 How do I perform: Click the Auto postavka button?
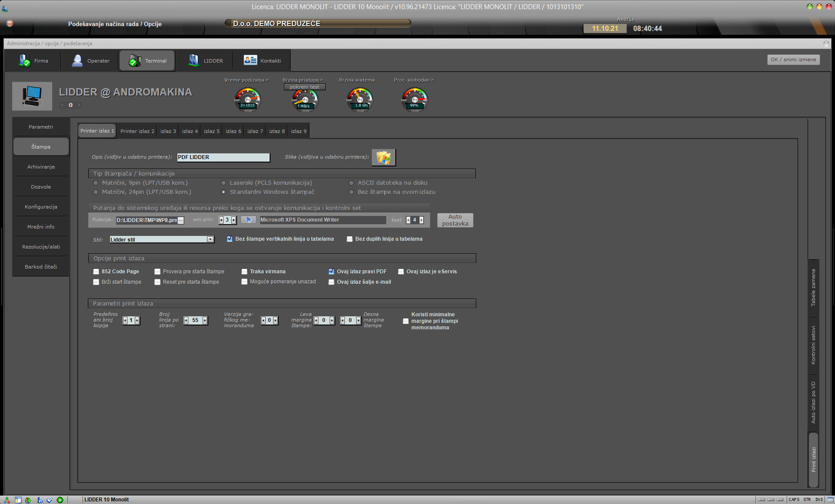pos(455,220)
